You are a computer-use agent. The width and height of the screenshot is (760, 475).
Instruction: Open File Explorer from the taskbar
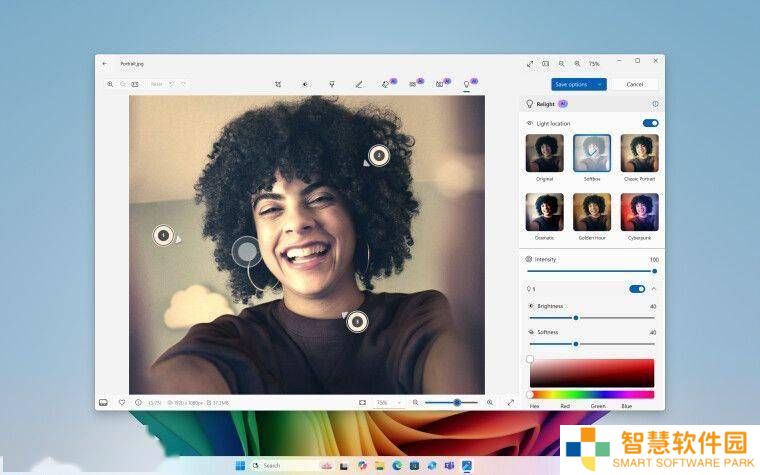coord(380,466)
